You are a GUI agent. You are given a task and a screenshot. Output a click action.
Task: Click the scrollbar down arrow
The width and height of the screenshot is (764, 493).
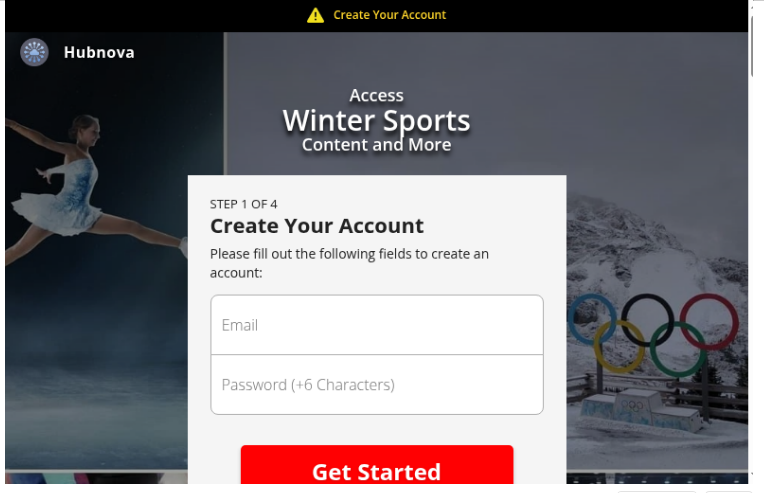(x=753, y=474)
